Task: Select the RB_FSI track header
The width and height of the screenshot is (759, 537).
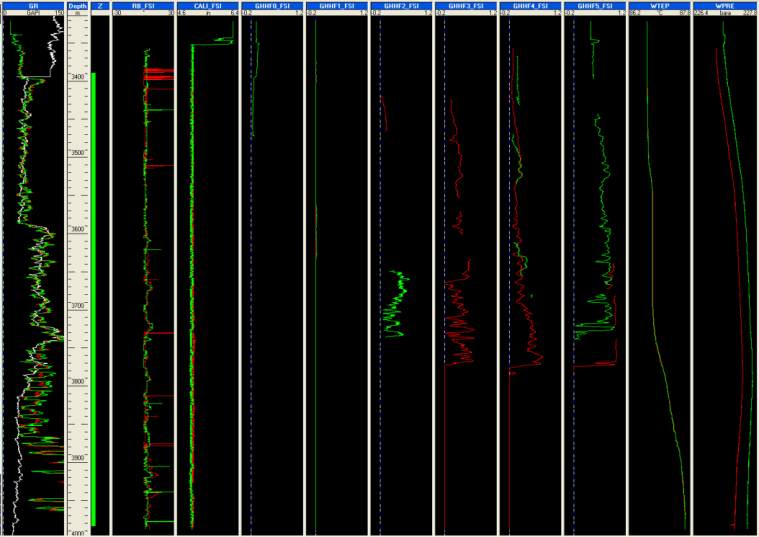Action: point(142,5)
